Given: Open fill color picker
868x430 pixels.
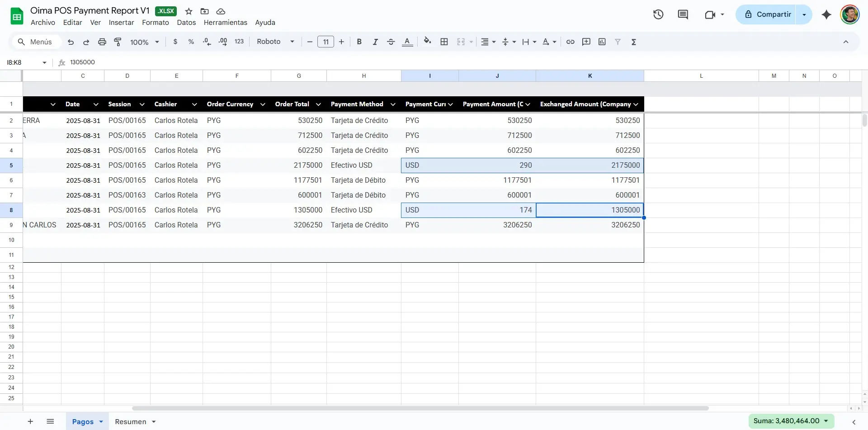Looking at the screenshot, I should tap(427, 42).
